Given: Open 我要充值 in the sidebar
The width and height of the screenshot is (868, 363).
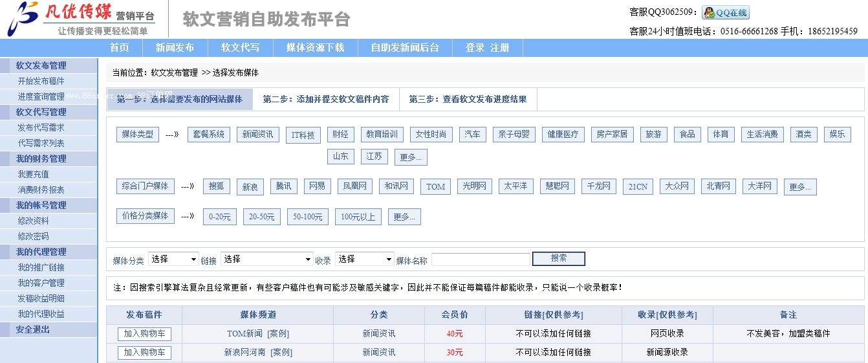Looking at the screenshot, I should (x=33, y=174).
